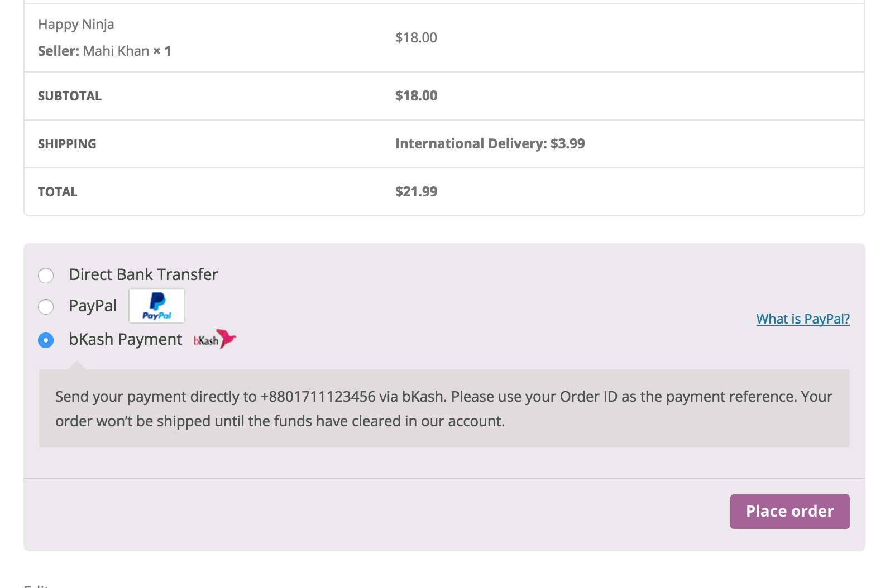Click the $21.99 total amount
Viewport: 890px width, 588px height.
pyautogui.click(x=416, y=192)
